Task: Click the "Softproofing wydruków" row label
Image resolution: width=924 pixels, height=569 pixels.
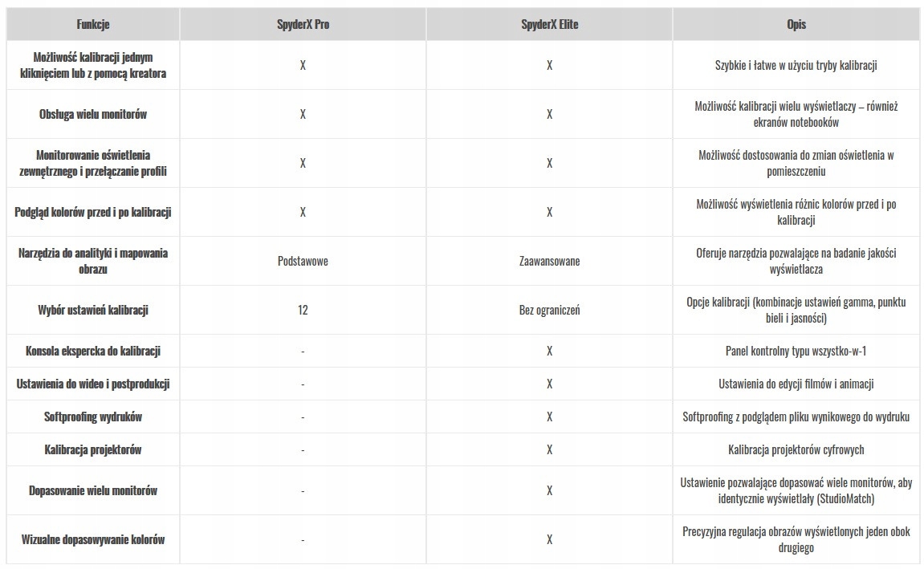Action: (93, 417)
